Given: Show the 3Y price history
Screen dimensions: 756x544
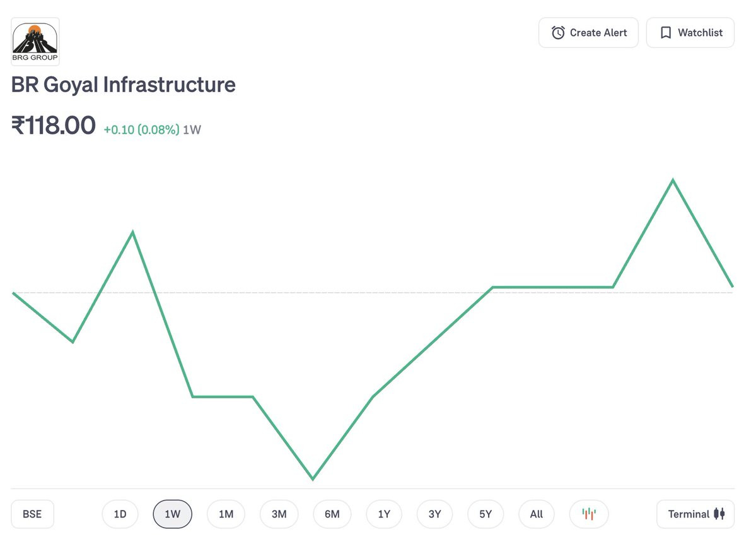Looking at the screenshot, I should (435, 514).
